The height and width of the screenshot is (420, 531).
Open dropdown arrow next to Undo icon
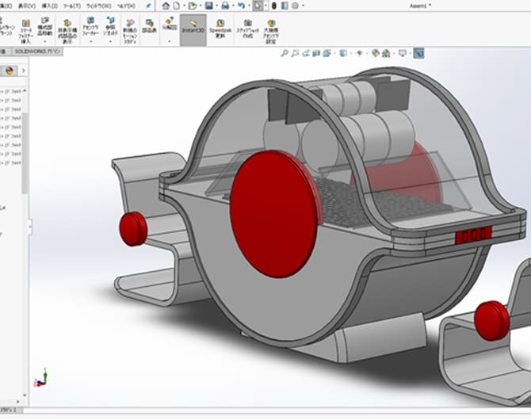[249, 6]
